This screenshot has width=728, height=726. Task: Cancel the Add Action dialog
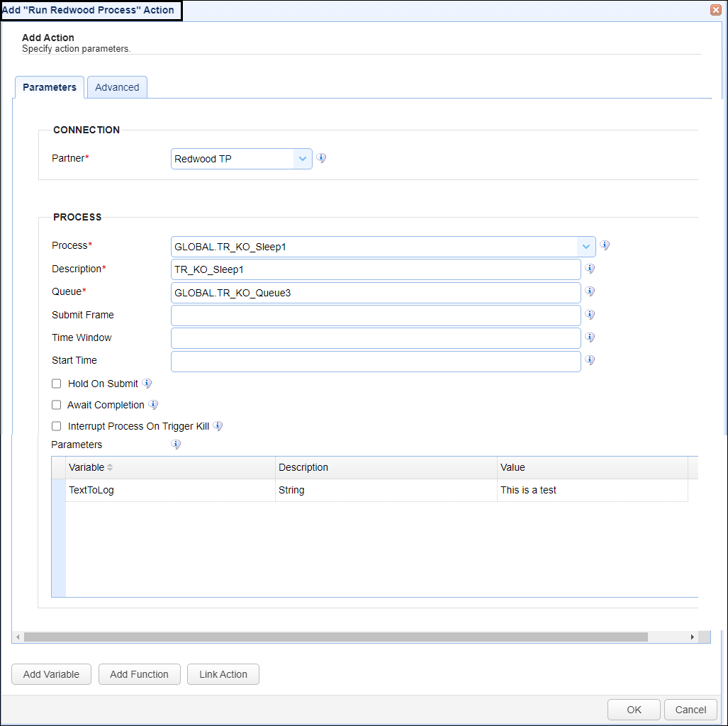[690, 710]
